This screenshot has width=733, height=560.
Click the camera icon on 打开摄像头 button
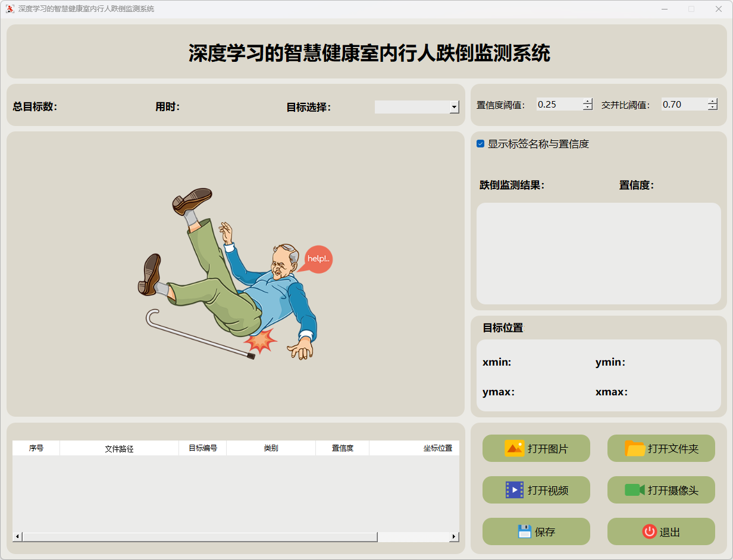point(635,490)
